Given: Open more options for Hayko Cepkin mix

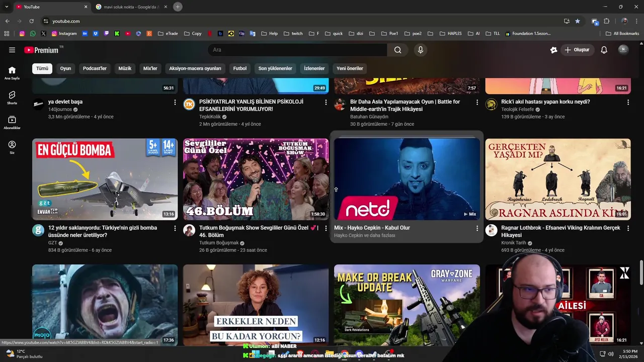Looking at the screenshot, I should click(477, 228).
